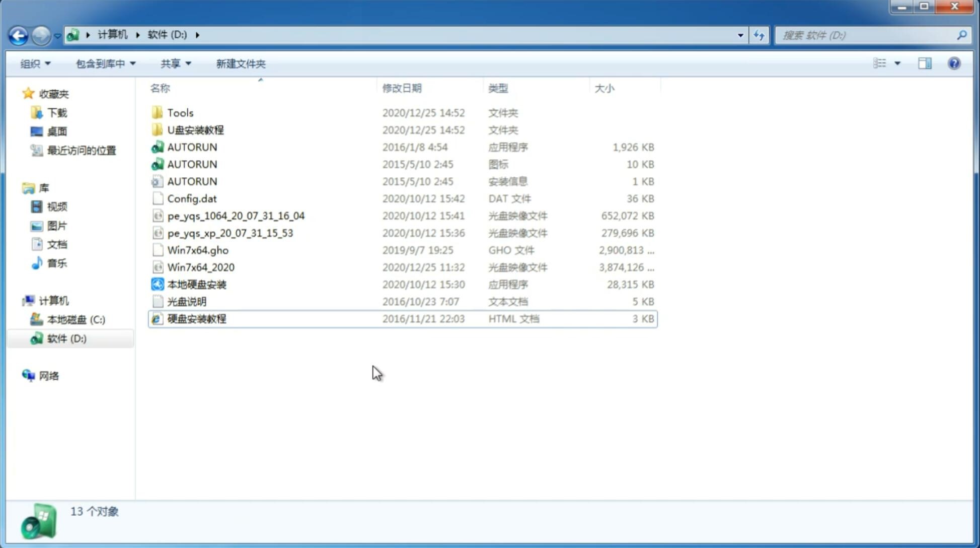Open the U盘安装教程 folder
The width and height of the screenshot is (980, 548).
coord(196,129)
